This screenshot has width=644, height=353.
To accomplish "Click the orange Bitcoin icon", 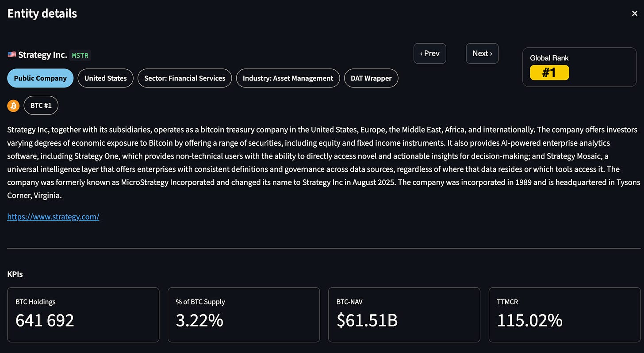I will pos(13,106).
